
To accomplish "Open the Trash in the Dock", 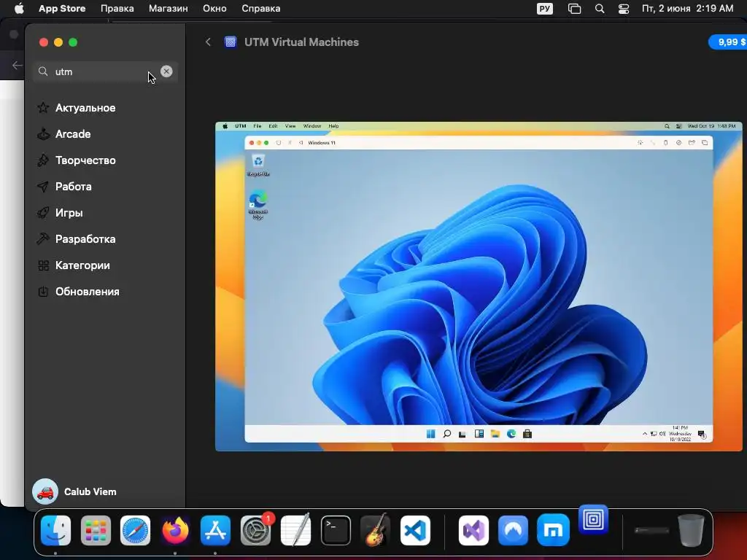I will tap(692, 530).
